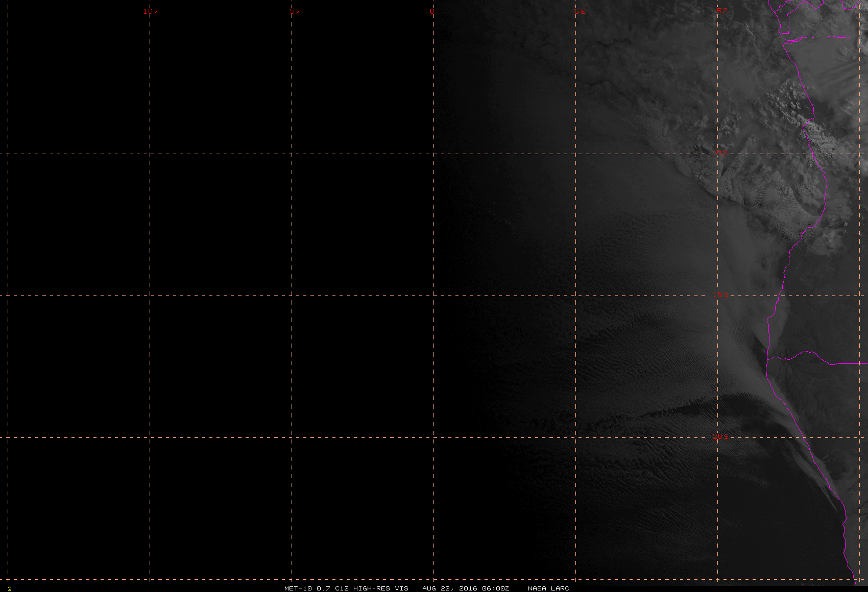Click the frame number 2 in footer
868x592 pixels.
10,588
